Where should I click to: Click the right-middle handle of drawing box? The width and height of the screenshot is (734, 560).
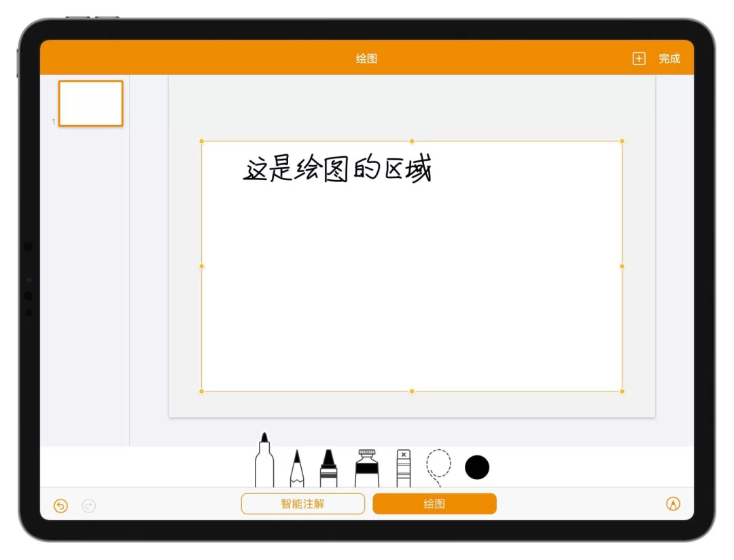coord(622,266)
